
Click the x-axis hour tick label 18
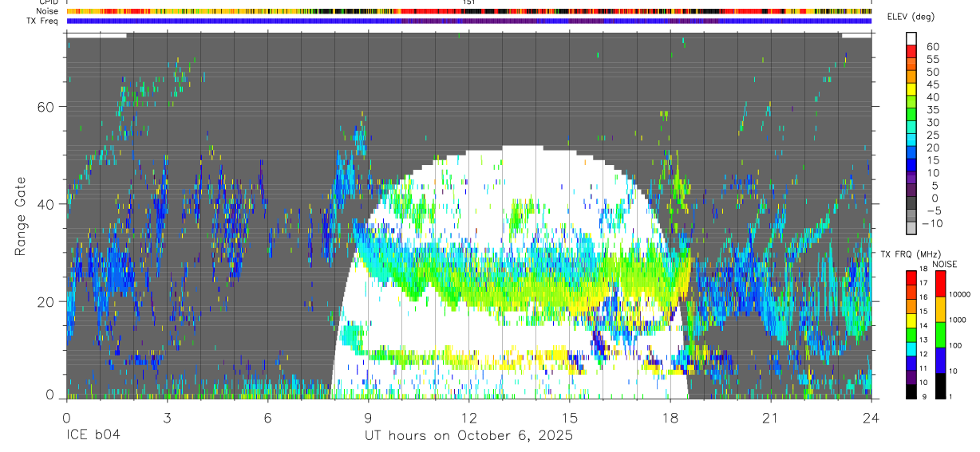[670, 418]
